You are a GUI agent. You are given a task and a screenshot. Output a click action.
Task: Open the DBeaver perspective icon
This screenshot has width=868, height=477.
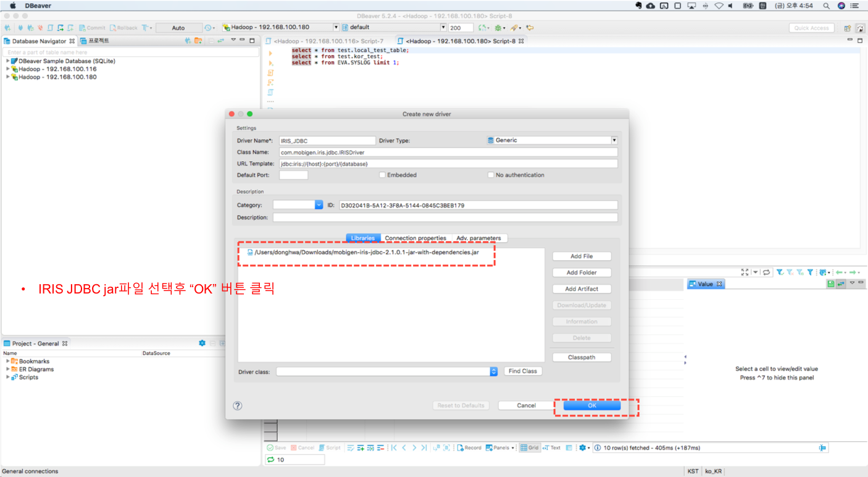859,28
